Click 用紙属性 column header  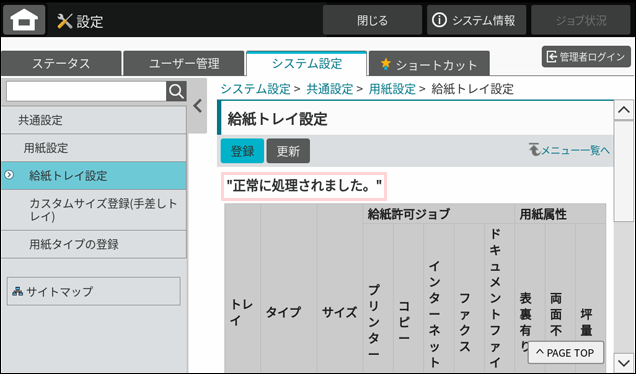pos(560,214)
